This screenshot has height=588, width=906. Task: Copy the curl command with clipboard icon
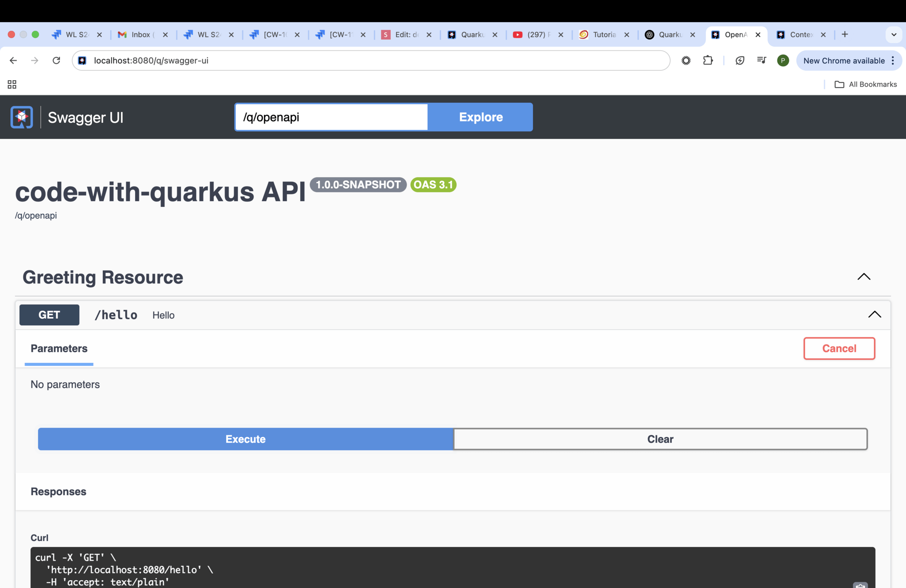point(860,585)
